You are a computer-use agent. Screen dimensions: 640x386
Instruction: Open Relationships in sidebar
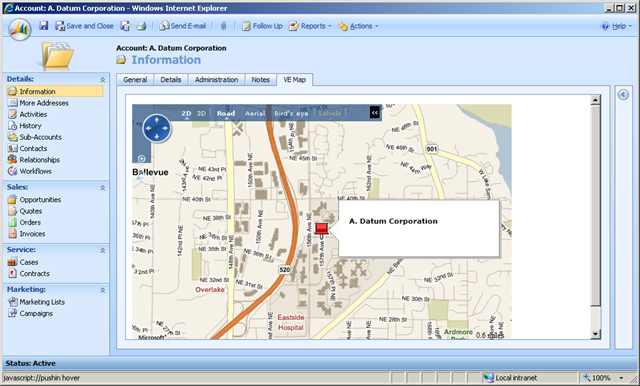pyautogui.click(x=34, y=160)
